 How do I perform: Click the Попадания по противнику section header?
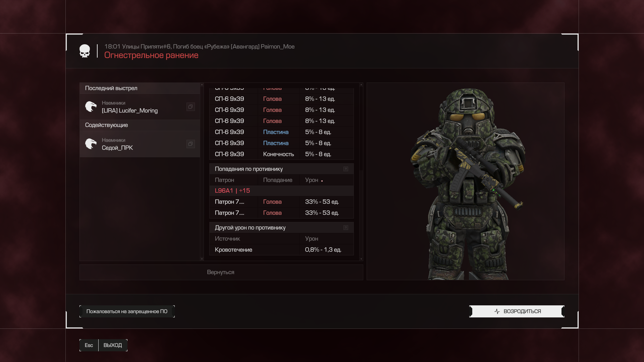281,169
